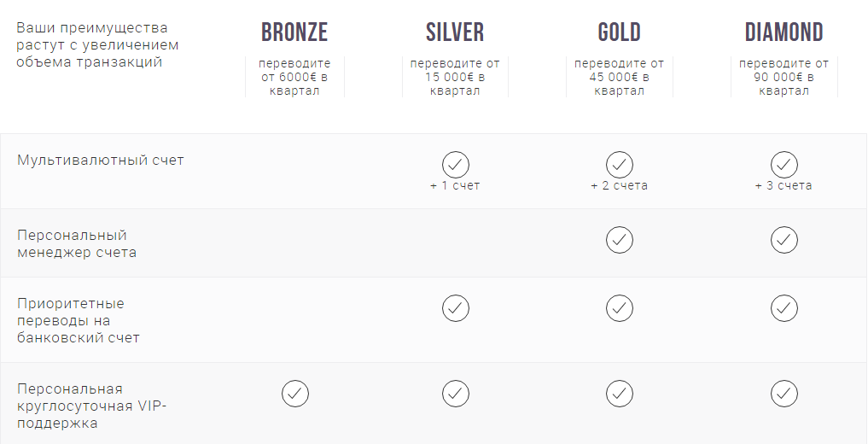Click the 'Мультивалютный счет' row label
Viewport: 868px width, 444px height.
pyautogui.click(x=101, y=160)
